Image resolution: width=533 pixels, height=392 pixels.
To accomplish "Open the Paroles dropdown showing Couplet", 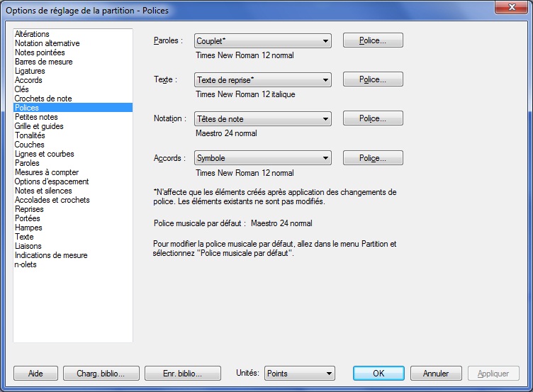I will coord(263,41).
